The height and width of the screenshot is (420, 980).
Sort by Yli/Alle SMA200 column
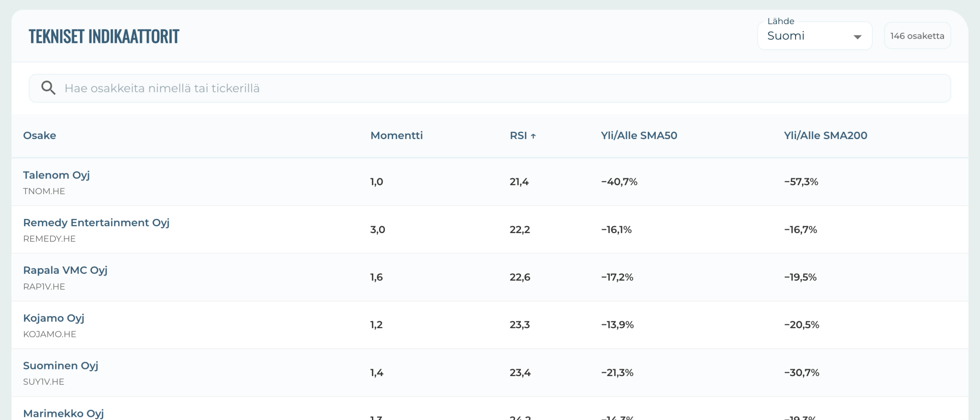(825, 136)
